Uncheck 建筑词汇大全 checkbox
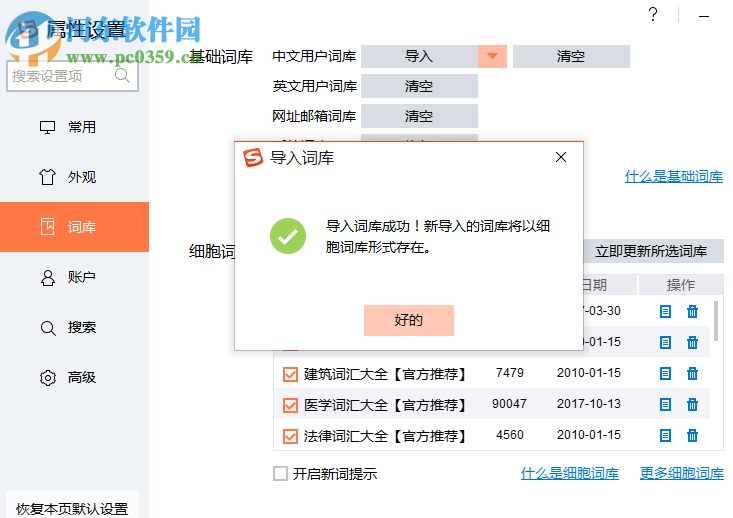 click(290, 374)
